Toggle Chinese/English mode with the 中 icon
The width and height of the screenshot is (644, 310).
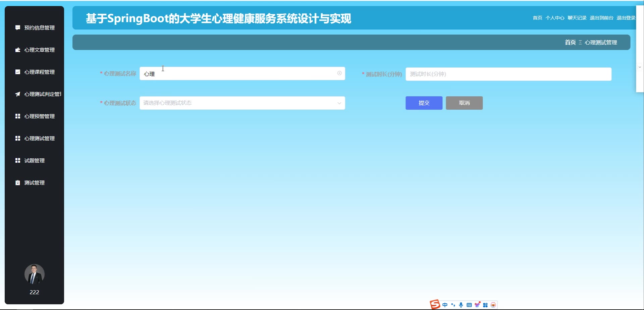coord(445,305)
